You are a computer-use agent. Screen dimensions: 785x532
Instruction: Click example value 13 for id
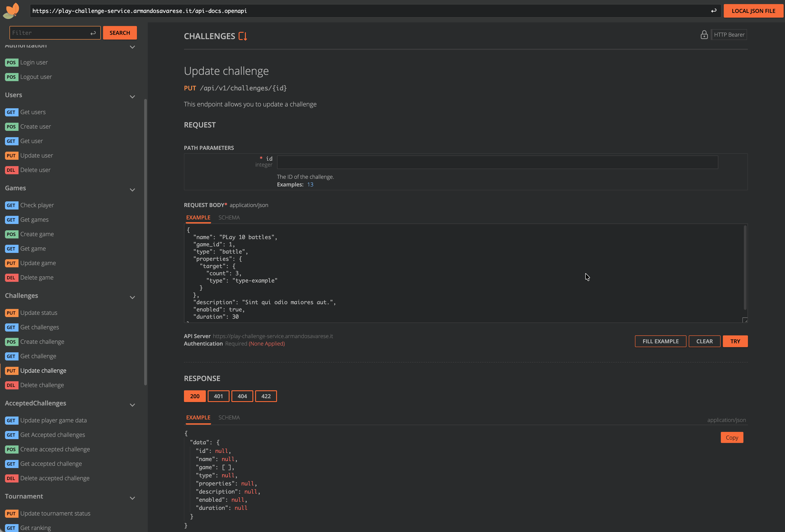(310, 184)
